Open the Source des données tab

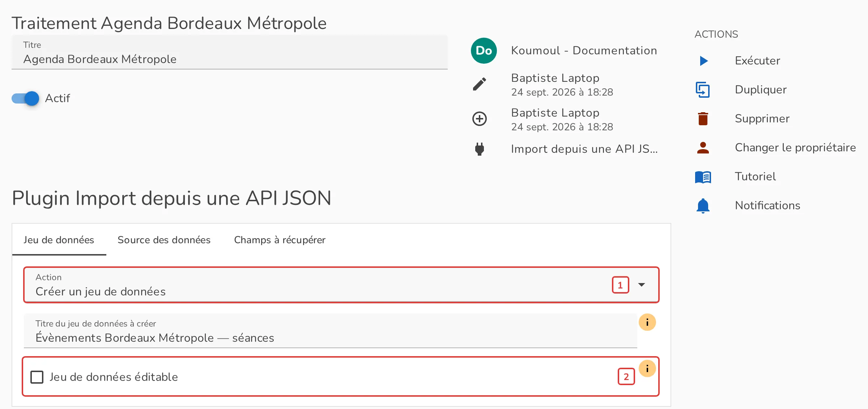tap(164, 240)
